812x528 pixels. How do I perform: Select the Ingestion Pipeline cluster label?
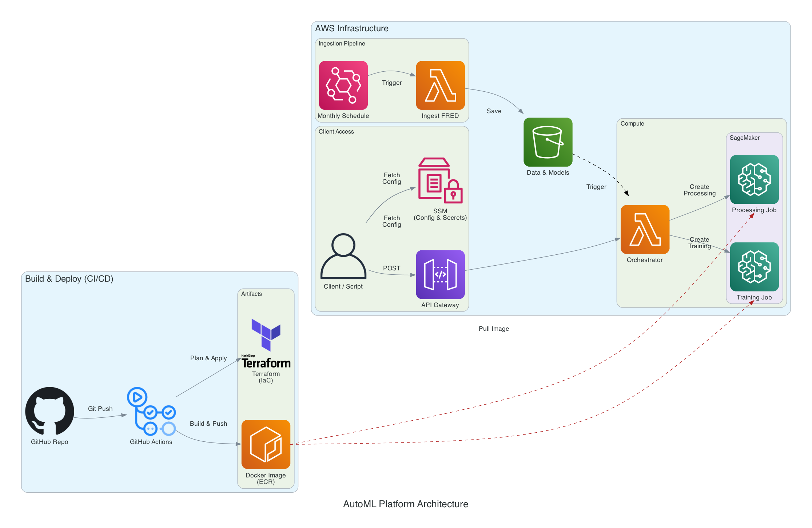pos(342,44)
